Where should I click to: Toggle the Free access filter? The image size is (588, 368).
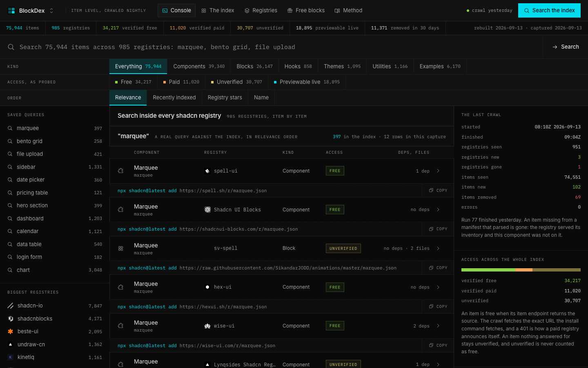[133, 82]
